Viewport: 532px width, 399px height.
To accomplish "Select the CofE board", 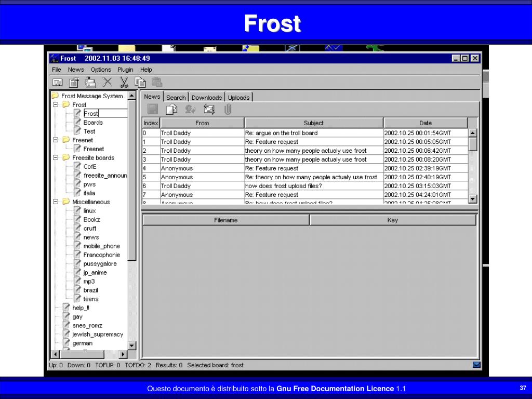I will click(x=90, y=167).
